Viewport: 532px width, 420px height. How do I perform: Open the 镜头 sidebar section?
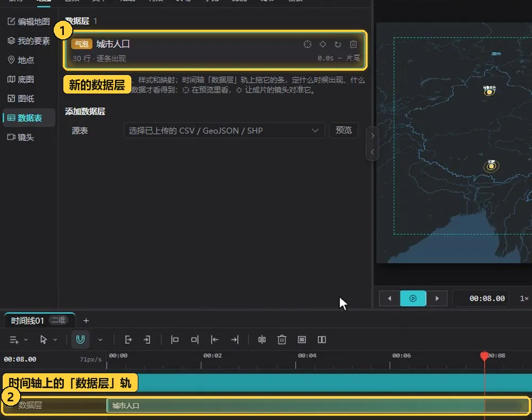pos(21,137)
